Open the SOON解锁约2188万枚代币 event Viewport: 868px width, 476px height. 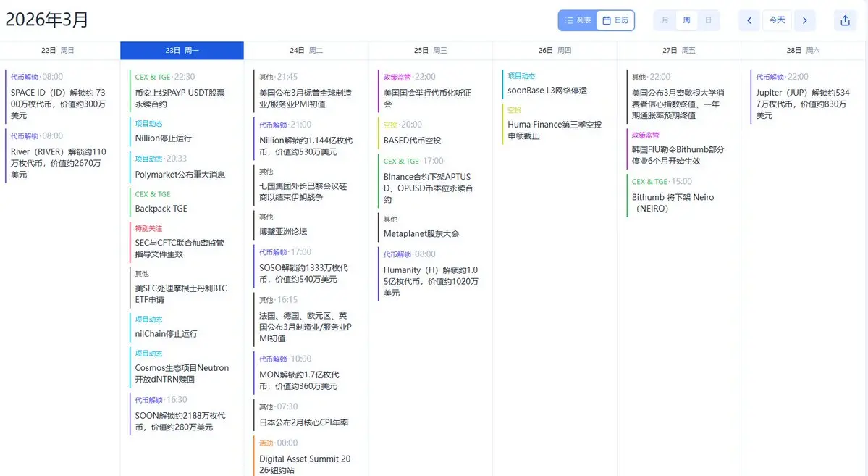pos(184,414)
